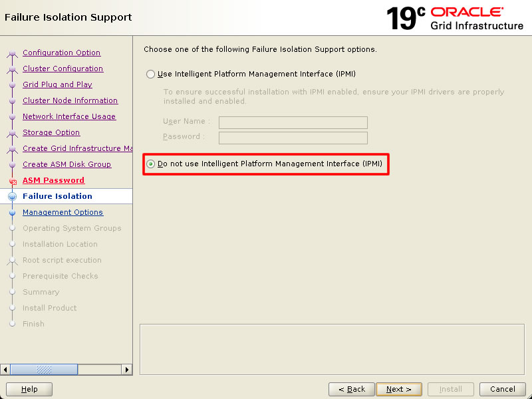Image resolution: width=532 pixels, height=399 pixels.
Task: Click the Cluster Node Information step bullet
Action: coord(12,101)
